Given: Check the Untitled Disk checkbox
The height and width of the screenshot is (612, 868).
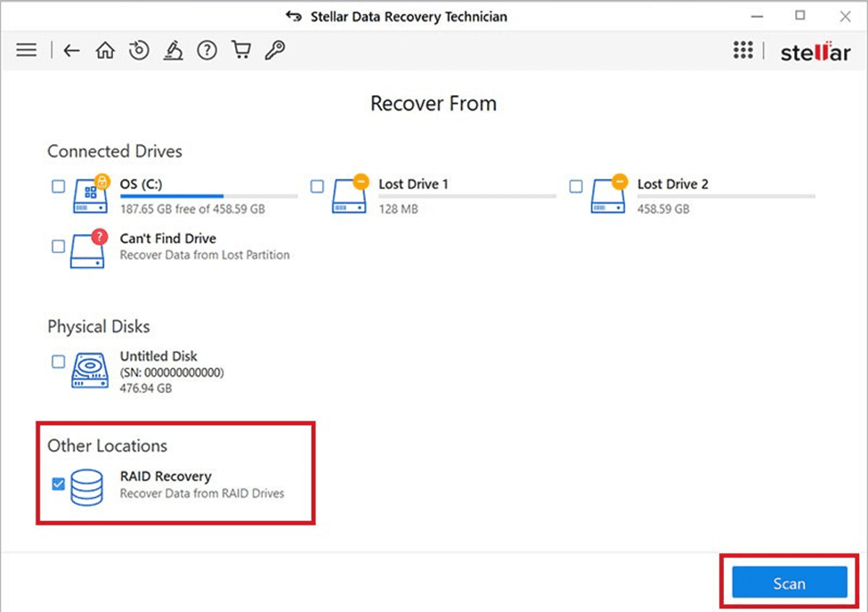Looking at the screenshot, I should point(58,362).
